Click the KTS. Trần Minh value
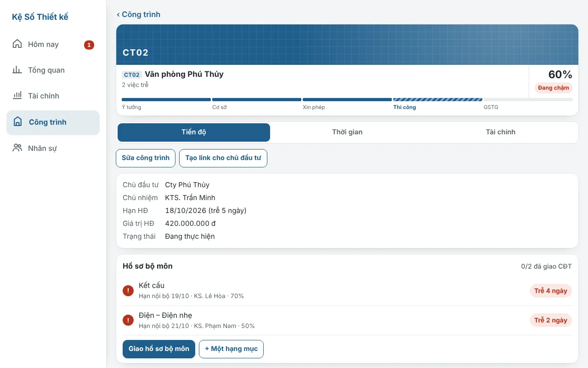 (x=190, y=198)
